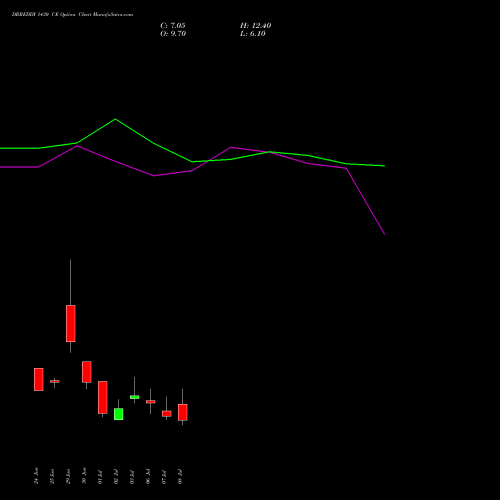Click the '07 Jul' date axis label
Viewport: 500px width, 500px height.
click(x=164, y=477)
